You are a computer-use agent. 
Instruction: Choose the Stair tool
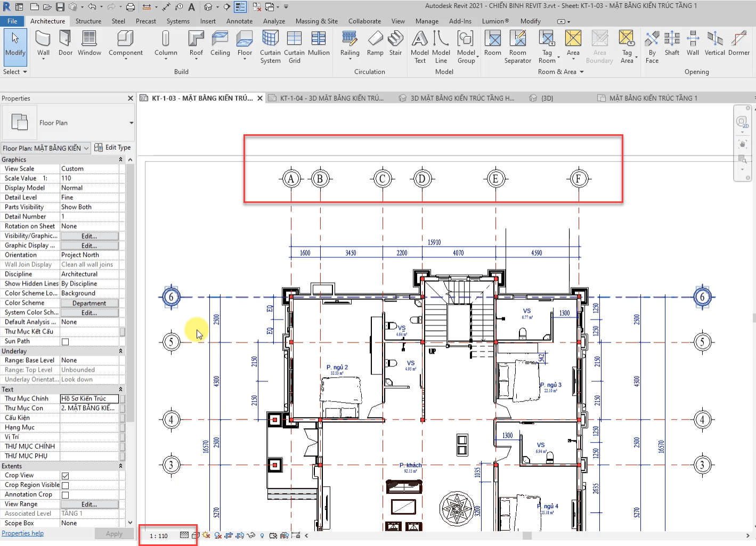click(395, 43)
